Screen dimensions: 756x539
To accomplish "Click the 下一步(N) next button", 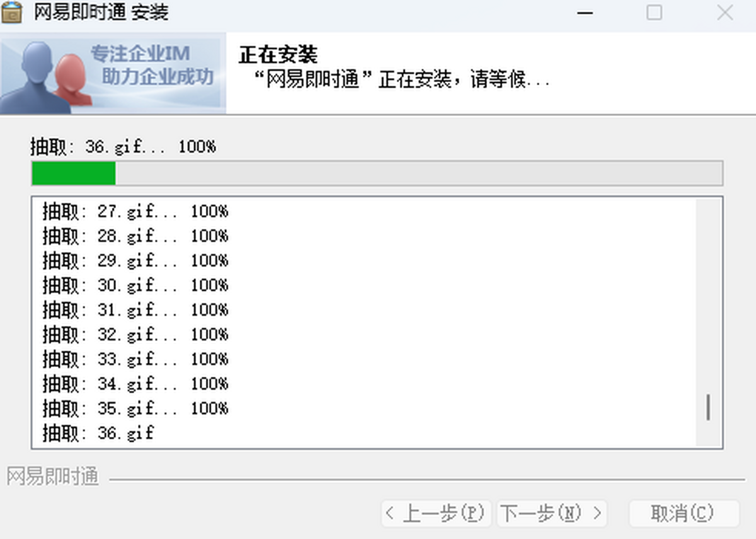I will pos(552,513).
